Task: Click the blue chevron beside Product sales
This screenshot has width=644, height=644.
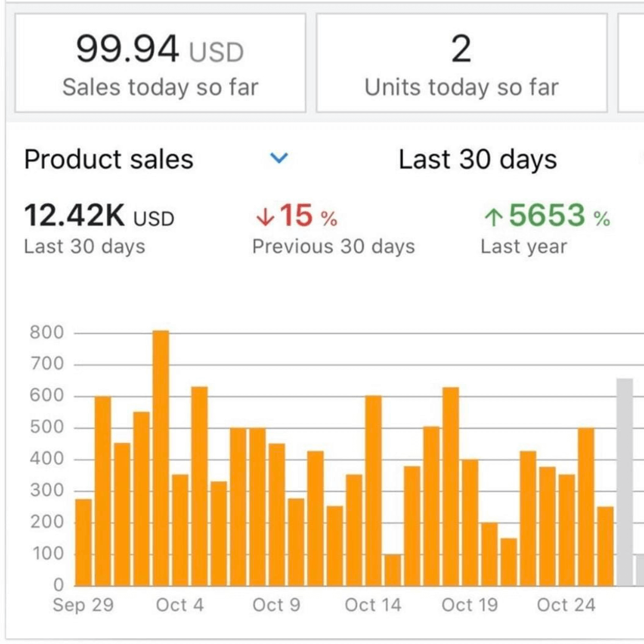Action: (x=278, y=159)
